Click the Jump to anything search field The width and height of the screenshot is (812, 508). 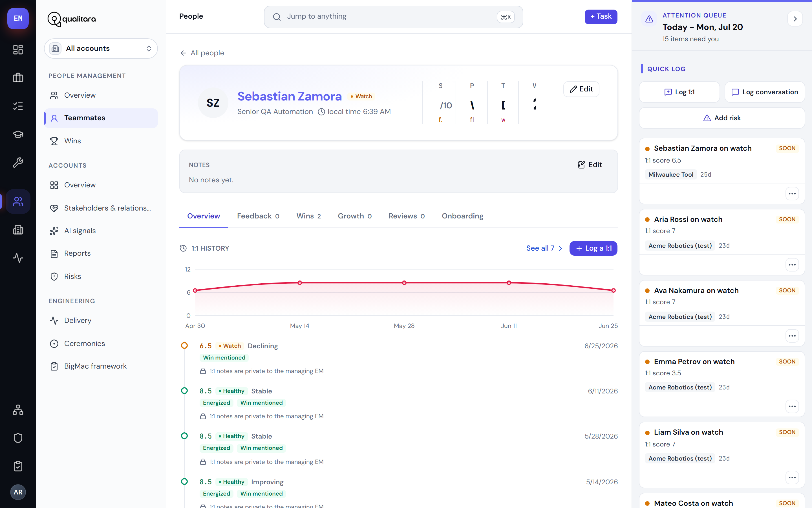point(393,17)
